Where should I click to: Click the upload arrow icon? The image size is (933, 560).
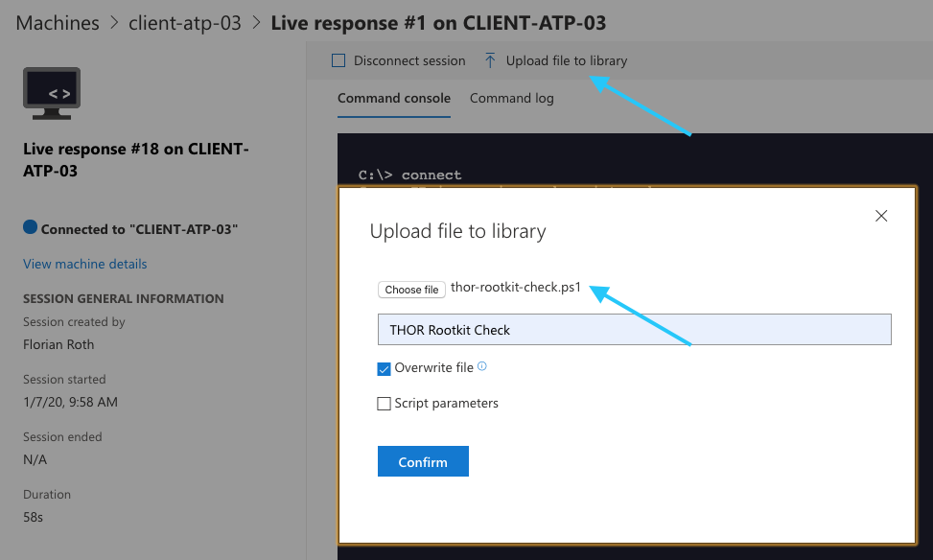point(490,60)
